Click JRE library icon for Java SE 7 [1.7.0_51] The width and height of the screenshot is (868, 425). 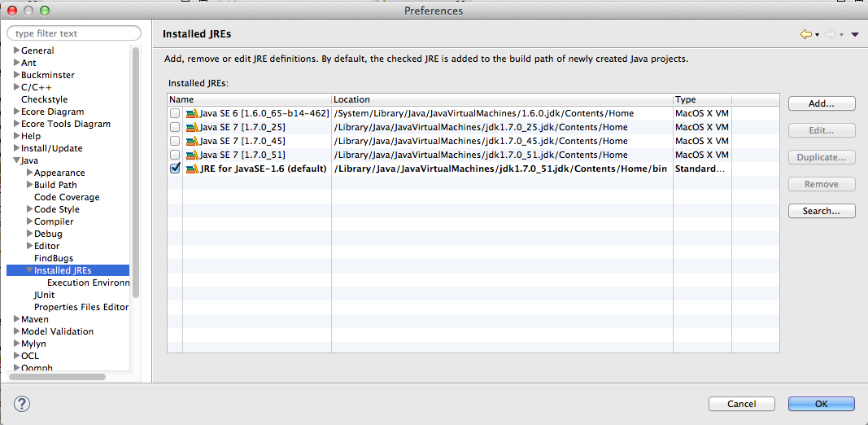click(x=191, y=155)
